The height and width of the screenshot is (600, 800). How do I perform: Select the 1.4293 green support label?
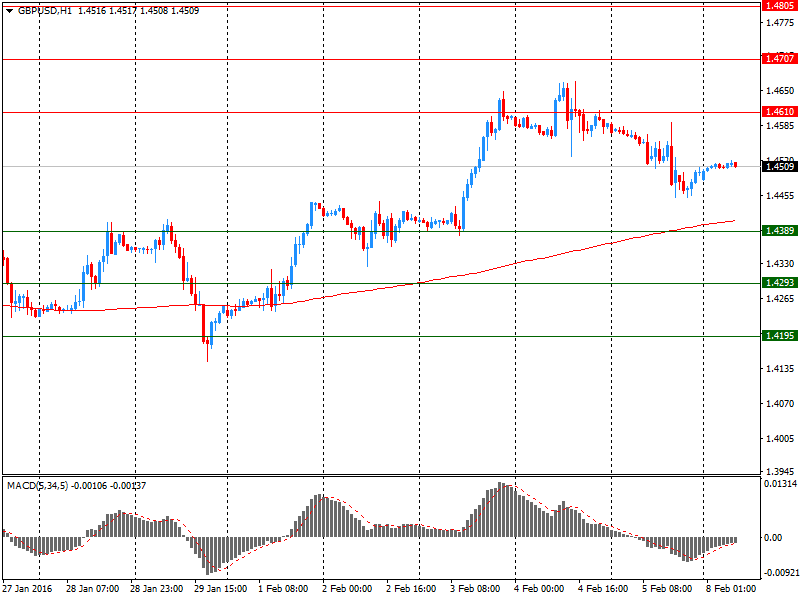coord(780,283)
